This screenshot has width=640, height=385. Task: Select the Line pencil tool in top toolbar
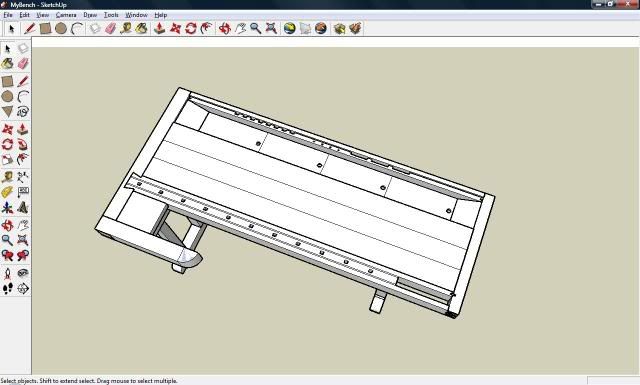pos(29,29)
